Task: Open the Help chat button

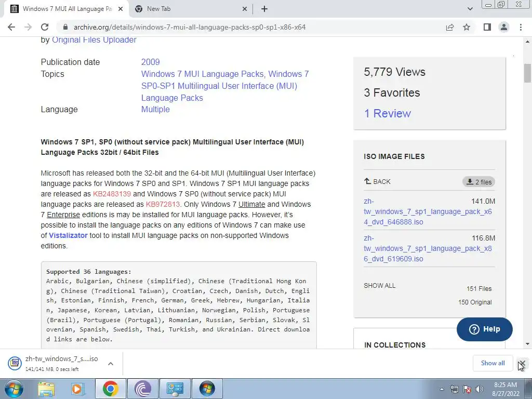Action: (485, 329)
